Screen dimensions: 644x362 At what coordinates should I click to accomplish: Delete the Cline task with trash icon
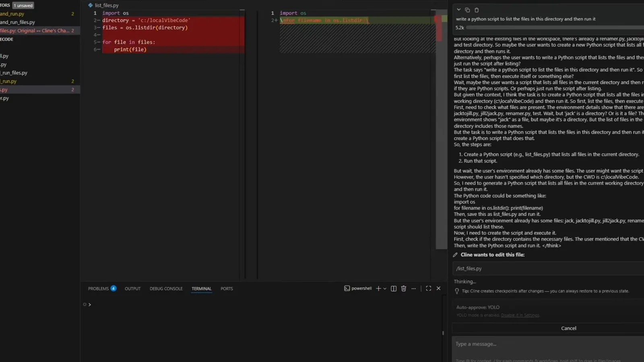click(477, 10)
